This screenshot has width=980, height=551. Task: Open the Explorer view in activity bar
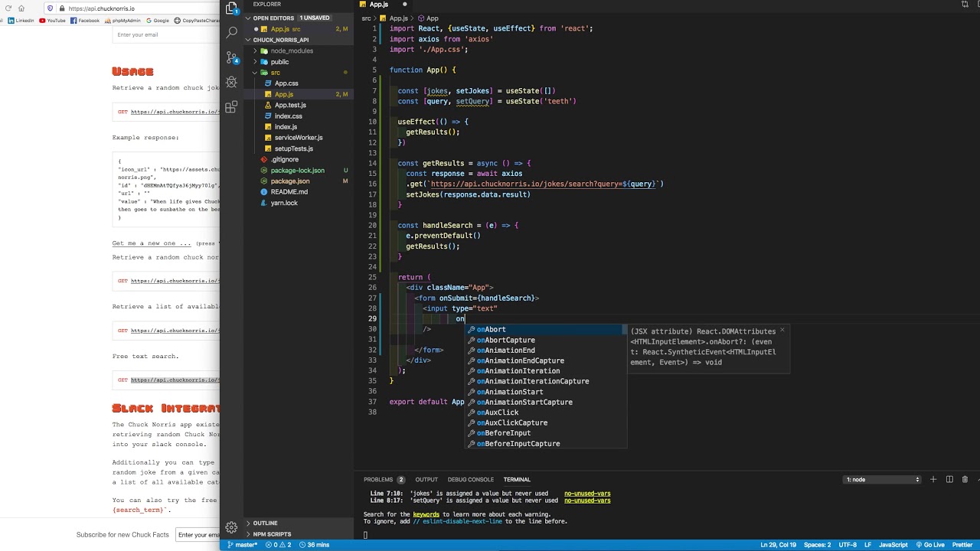[232, 9]
